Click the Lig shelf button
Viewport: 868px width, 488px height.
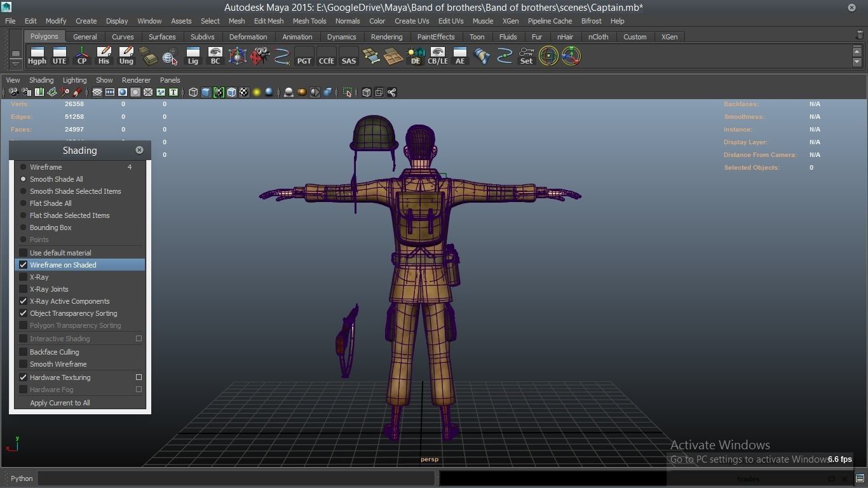(x=193, y=56)
